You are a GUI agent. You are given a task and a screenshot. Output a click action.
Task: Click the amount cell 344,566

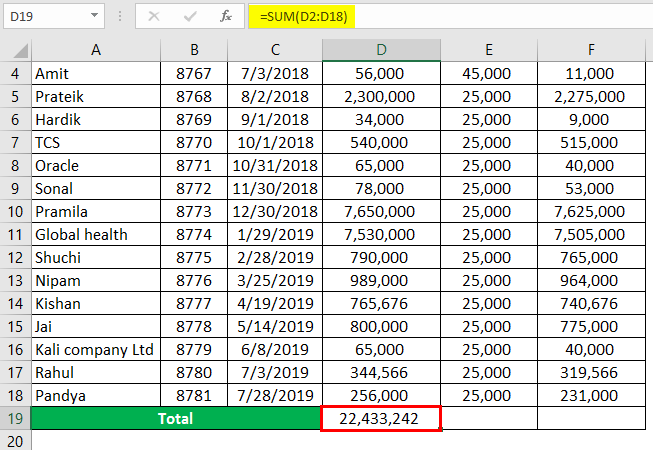[x=381, y=373]
